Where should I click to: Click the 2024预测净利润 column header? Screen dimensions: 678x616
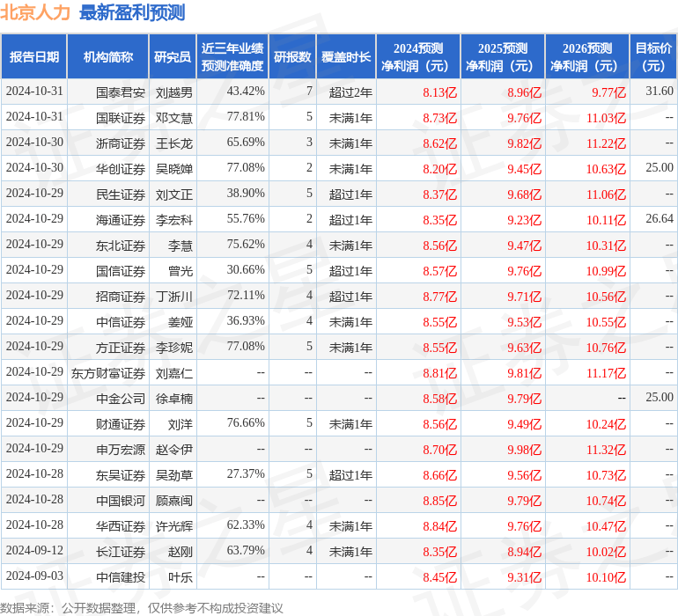[x=418, y=56]
